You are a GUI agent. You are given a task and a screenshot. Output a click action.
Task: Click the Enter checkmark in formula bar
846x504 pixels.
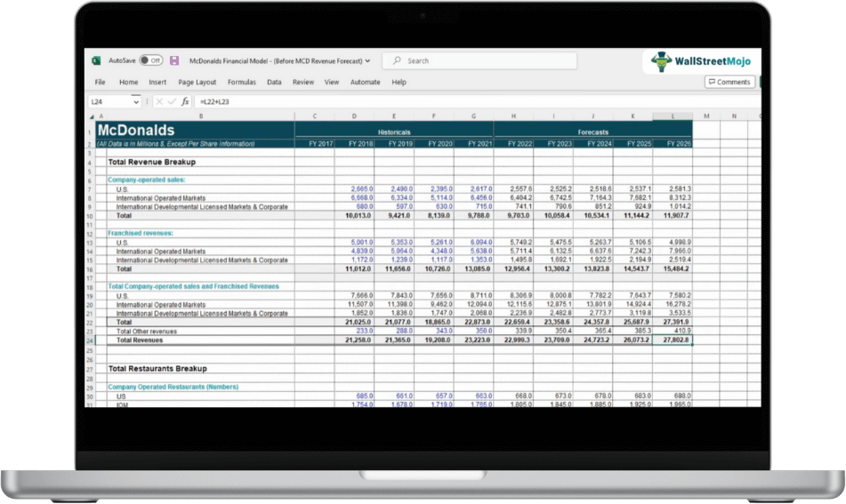(x=172, y=102)
